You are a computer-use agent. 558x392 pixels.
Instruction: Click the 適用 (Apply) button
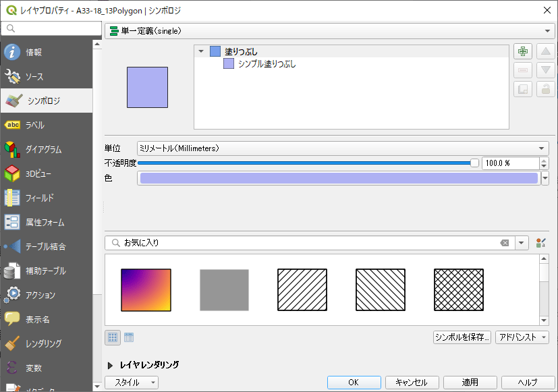470,383
